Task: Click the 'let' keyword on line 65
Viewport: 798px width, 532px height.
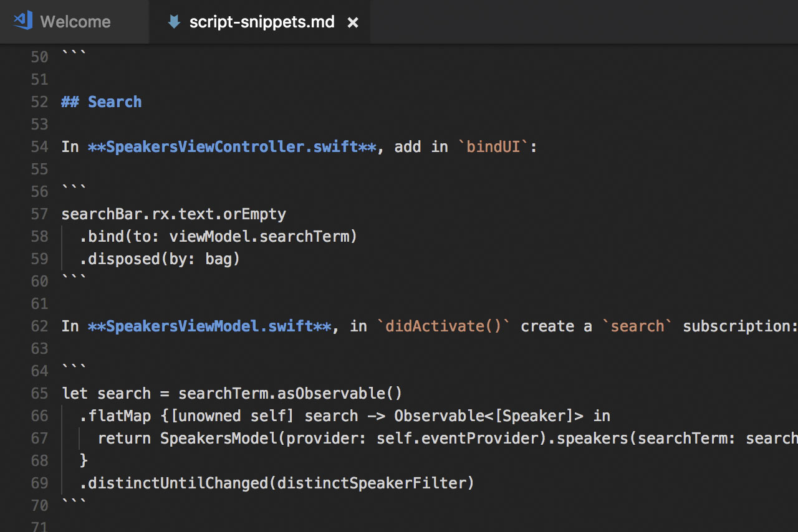Action: click(75, 393)
